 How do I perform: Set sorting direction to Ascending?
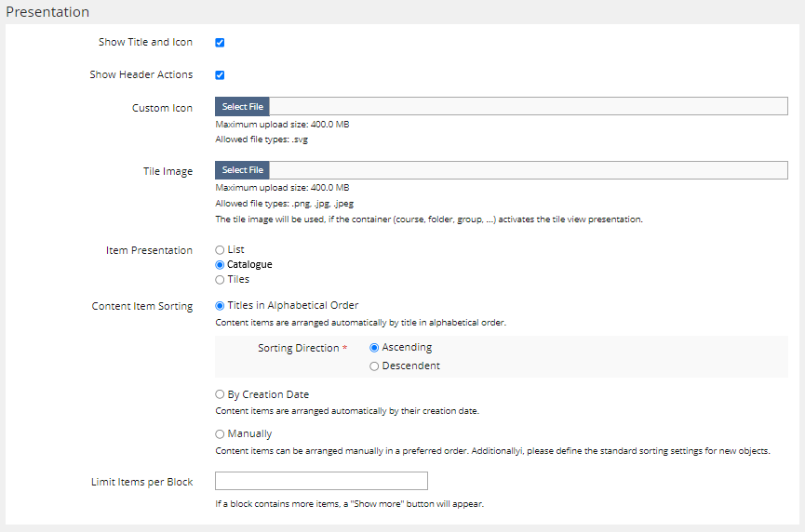pos(374,348)
